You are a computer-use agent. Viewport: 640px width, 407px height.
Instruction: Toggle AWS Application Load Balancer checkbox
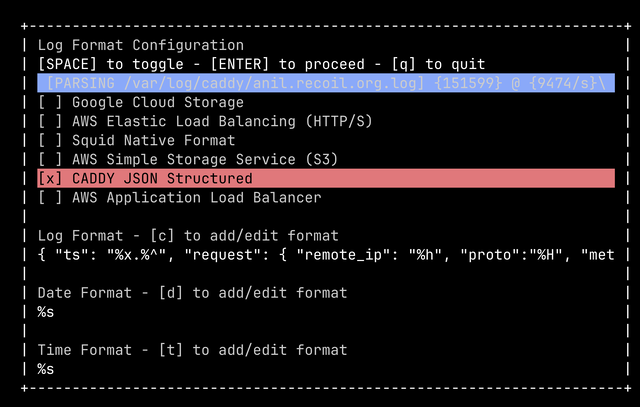click(49, 197)
